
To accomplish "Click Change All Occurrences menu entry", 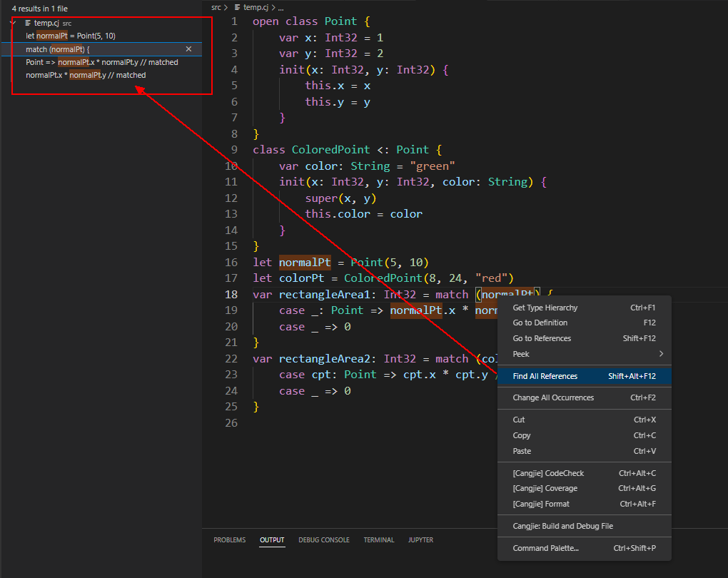I will [553, 397].
